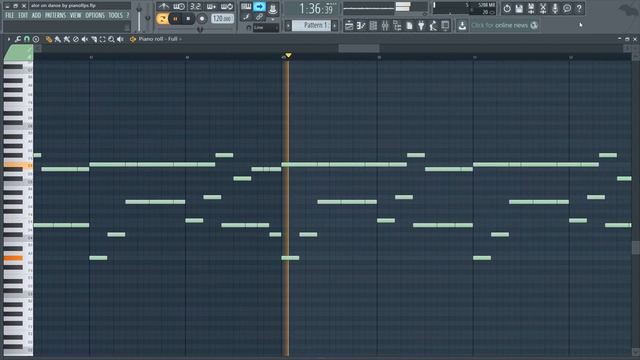Open the speech bubble info icon

(567, 8)
